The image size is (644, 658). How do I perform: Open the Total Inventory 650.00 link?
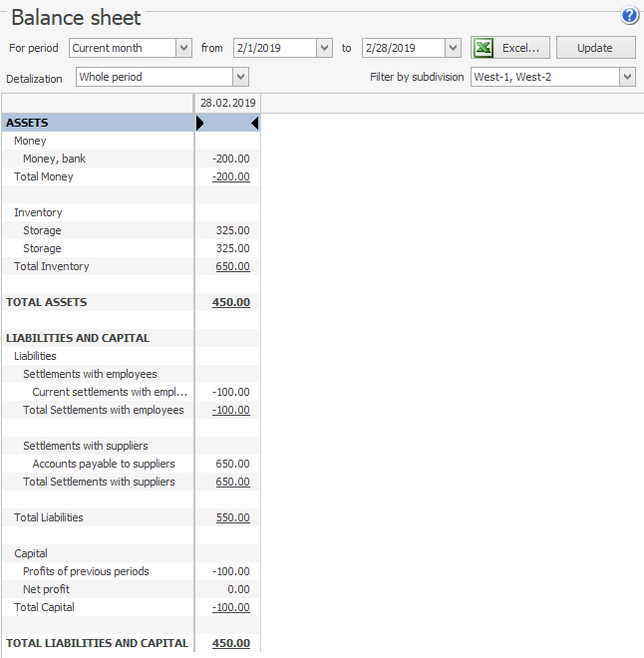click(232, 266)
